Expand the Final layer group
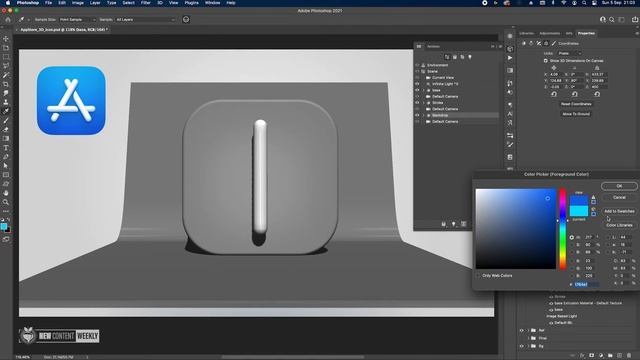Viewport: 640px width, 360px height. click(x=529, y=338)
